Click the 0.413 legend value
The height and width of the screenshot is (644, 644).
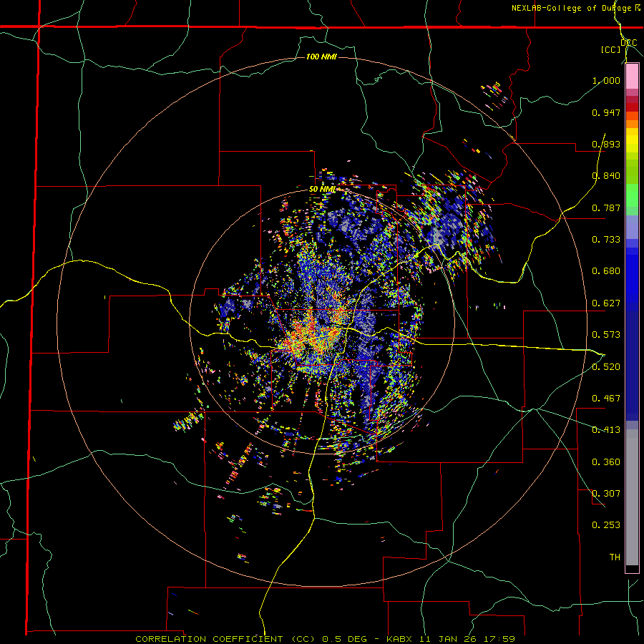(x=606, y=430)
